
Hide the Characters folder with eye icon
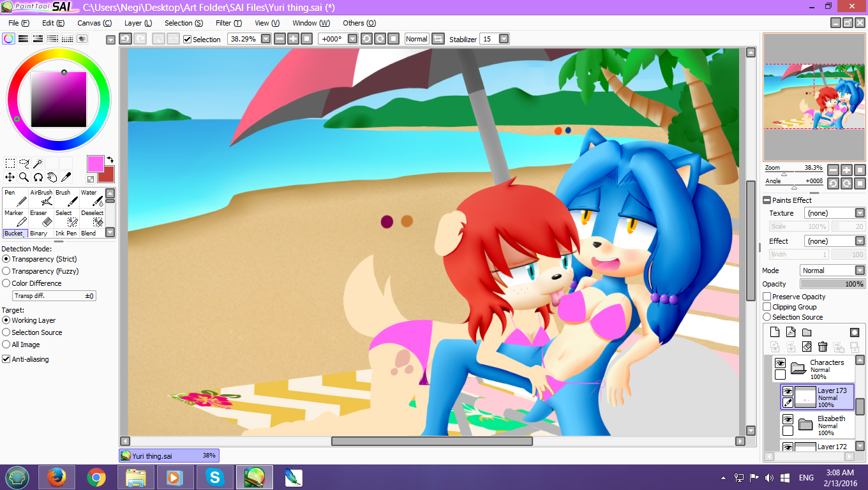(x=780, y=363)
